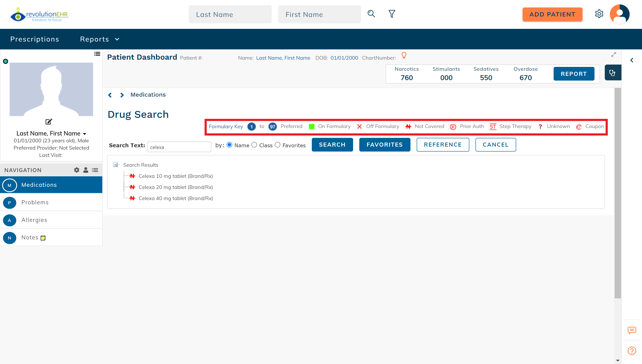Screen dimensions: 642x364
Task: Open the Last Name, First Name patient dropdown
Action: [x=85, y=134]
